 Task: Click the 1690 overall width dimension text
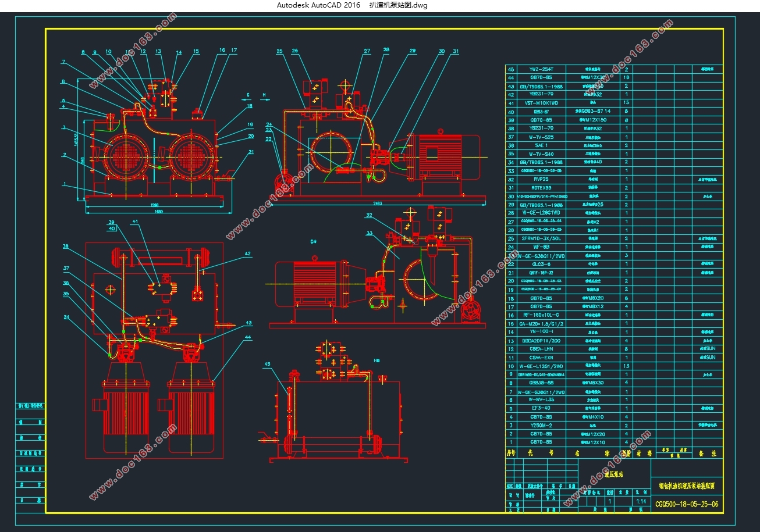[x=158, y=212]
